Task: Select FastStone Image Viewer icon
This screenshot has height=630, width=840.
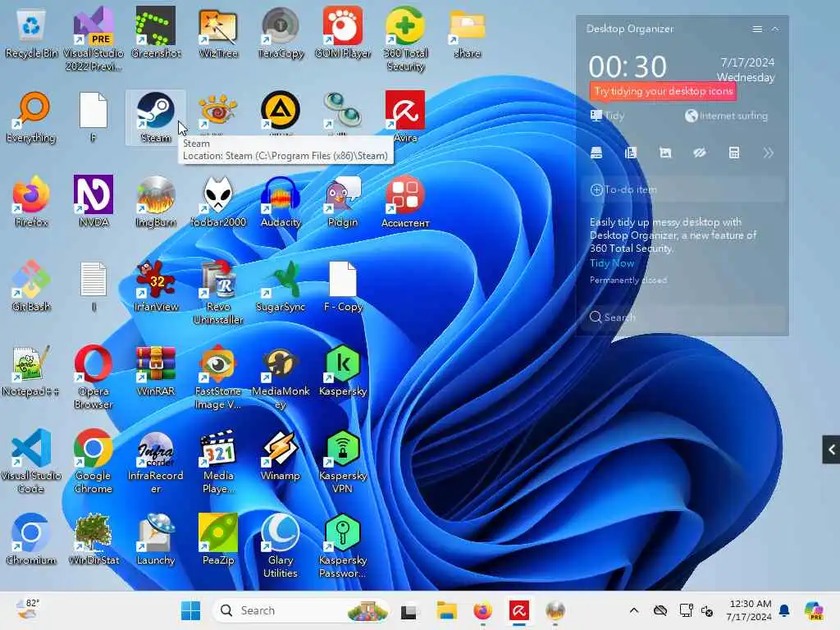Action: (218, 377)
